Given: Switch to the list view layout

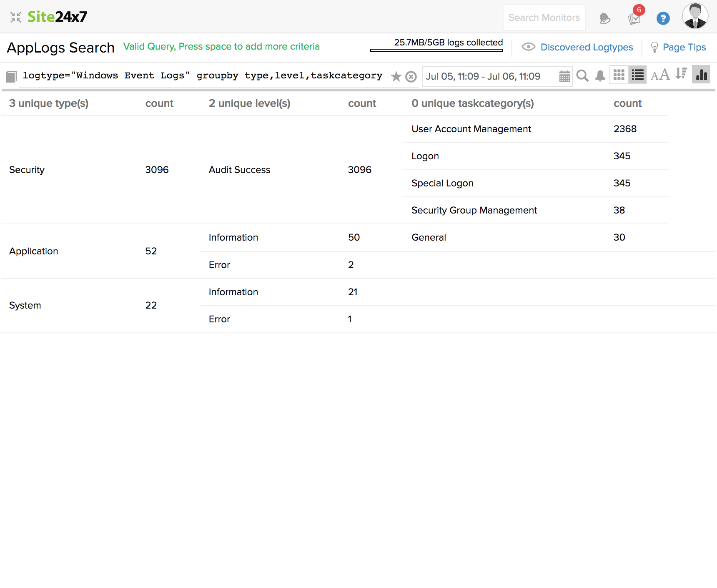Looking at the screenshot, I should (x=637, y=75).
